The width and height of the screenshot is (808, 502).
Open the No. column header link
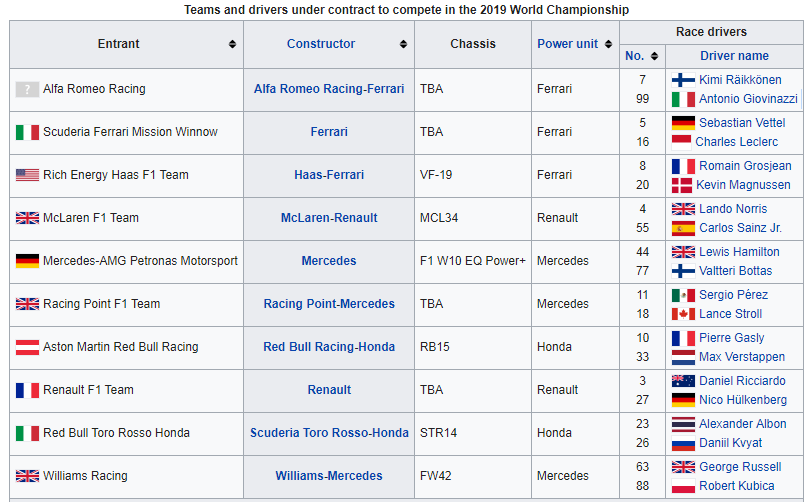coord(634,56)
